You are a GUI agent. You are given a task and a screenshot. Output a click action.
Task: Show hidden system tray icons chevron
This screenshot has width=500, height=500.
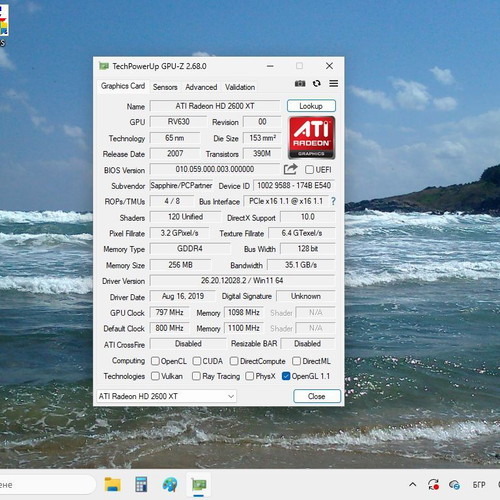[413, 484]
